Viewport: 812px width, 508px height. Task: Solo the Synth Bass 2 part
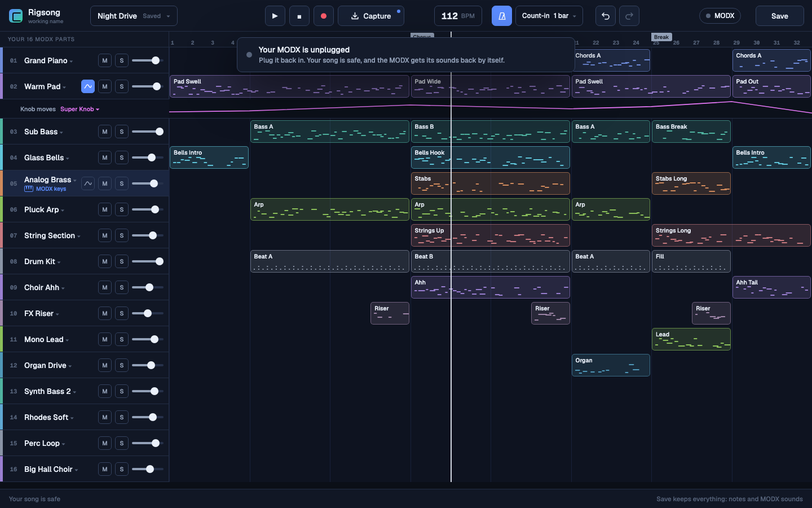[122, 391]
